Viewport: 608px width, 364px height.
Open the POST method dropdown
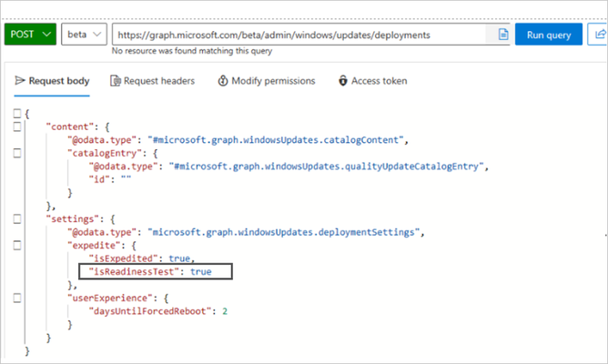(30, 34)
